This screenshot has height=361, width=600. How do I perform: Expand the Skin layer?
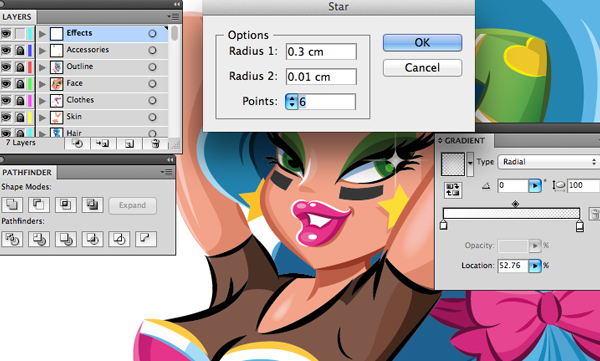pyautogui.click(x=42, y=117)
